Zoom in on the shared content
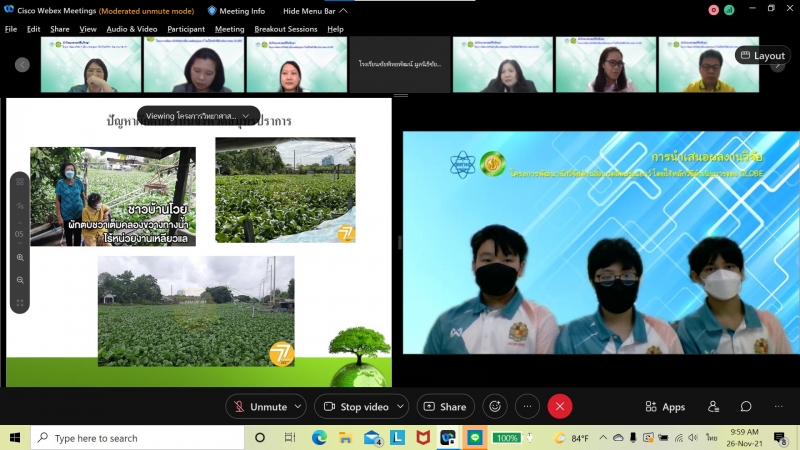Screen dimensions: 800x450 [20, 258]
